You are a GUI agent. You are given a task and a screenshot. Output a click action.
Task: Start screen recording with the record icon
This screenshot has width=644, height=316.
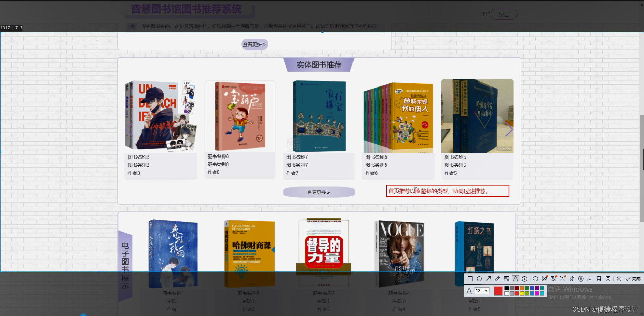[581, 279]
